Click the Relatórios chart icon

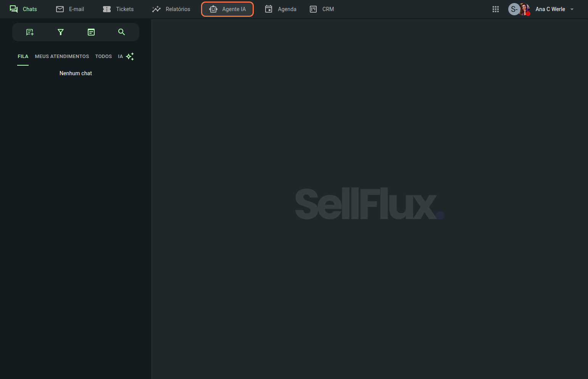tap(156, 9)
